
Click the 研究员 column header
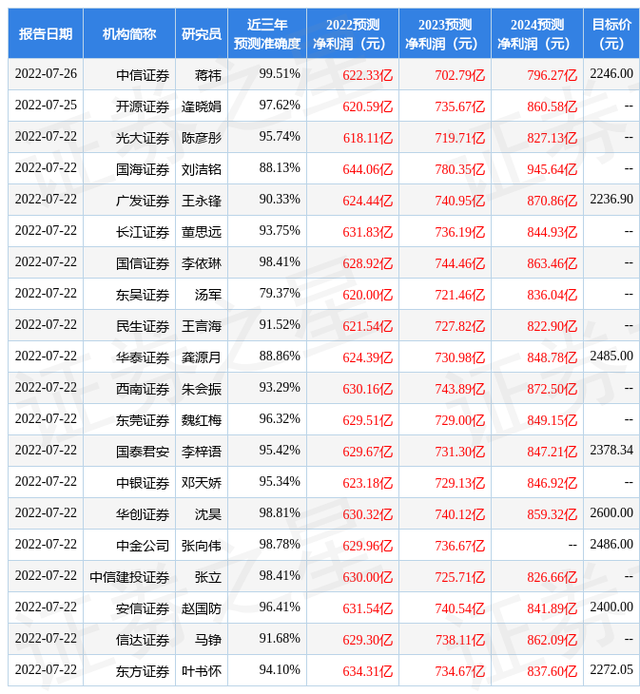(x=201, y=34)
